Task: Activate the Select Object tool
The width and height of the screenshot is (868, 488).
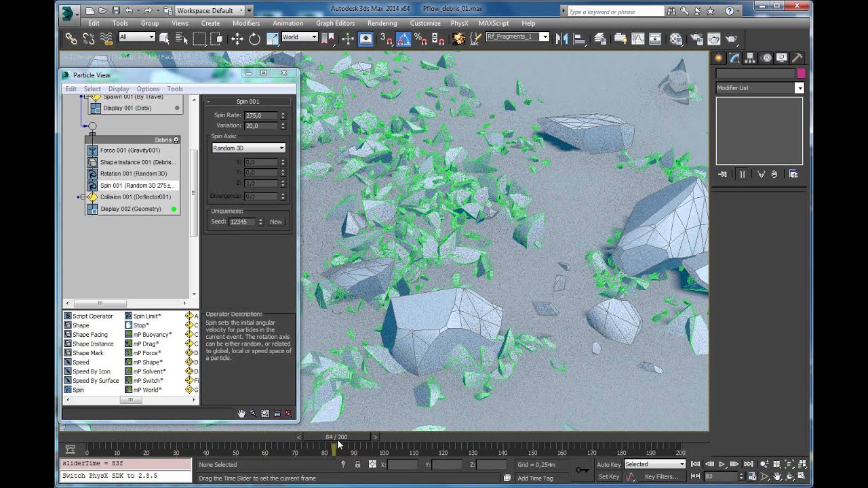Action: 164,39
